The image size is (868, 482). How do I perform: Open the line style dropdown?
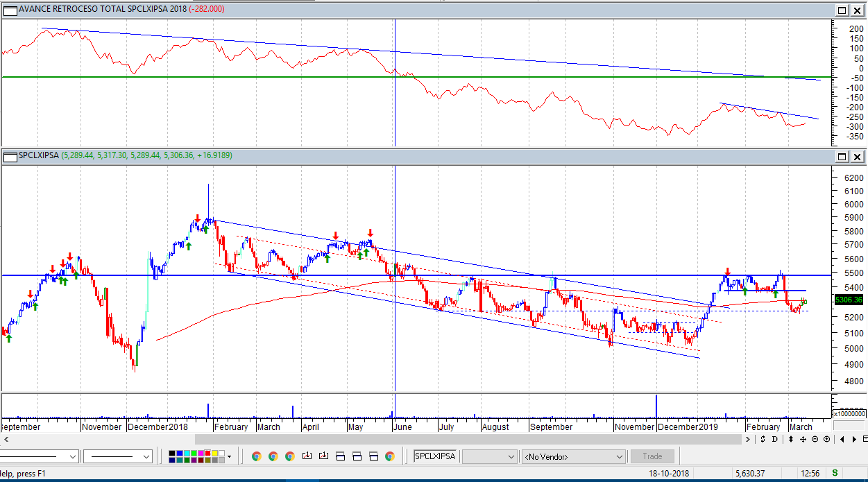point(38,456)
